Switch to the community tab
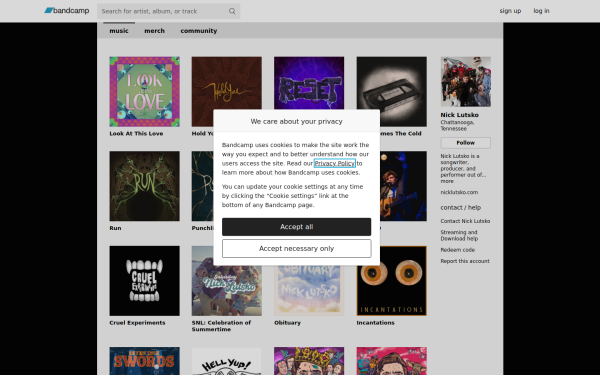The image size is (600, 375). click(199, 31)
